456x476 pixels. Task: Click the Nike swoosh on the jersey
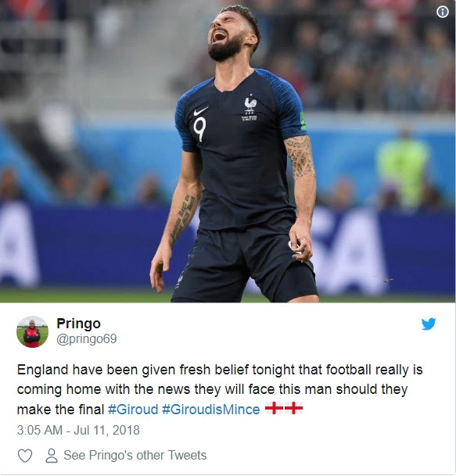(201, 111)
